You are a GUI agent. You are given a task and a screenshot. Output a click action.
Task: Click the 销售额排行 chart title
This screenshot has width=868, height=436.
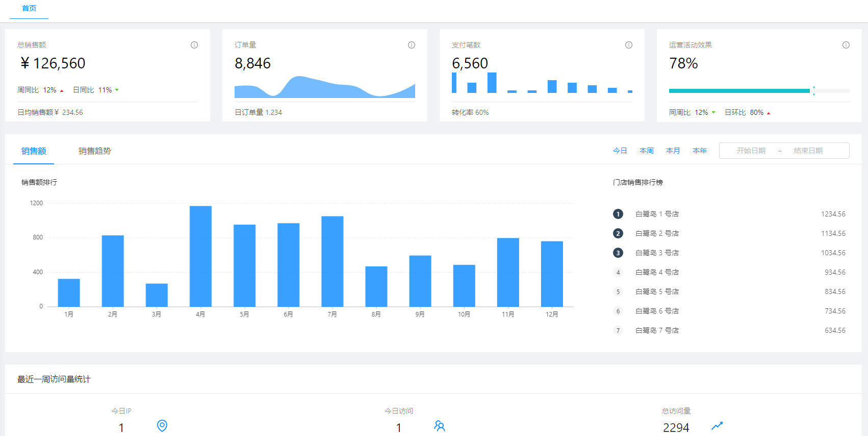(39, 182)
